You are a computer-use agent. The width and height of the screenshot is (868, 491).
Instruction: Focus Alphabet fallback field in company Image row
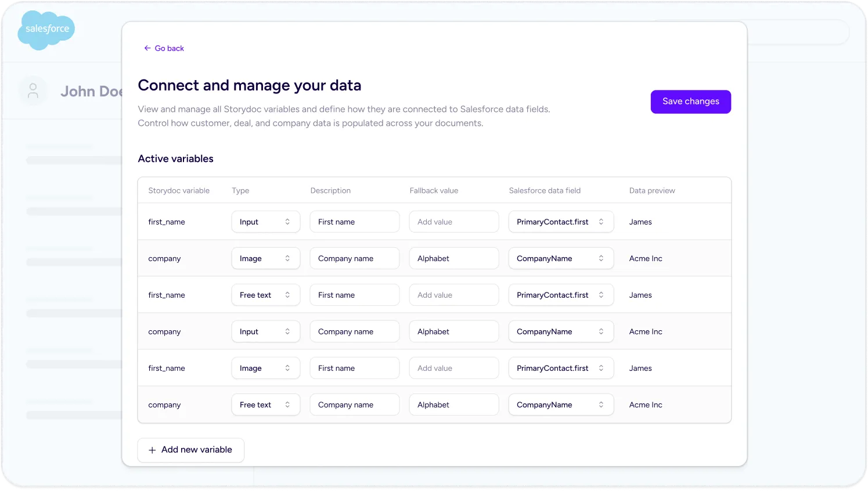pyautogui.click(x=454, y=258)
